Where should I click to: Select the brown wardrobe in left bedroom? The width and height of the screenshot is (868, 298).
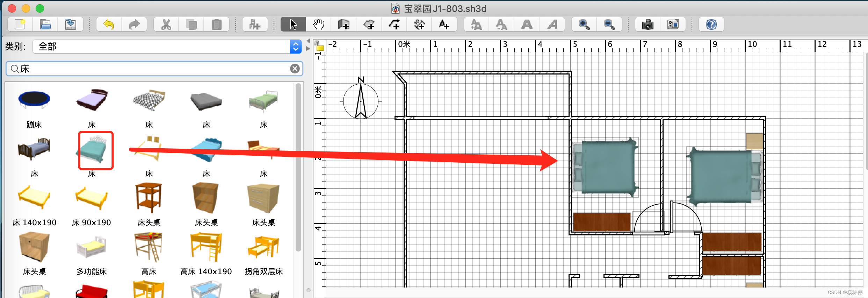click(602, 222)
